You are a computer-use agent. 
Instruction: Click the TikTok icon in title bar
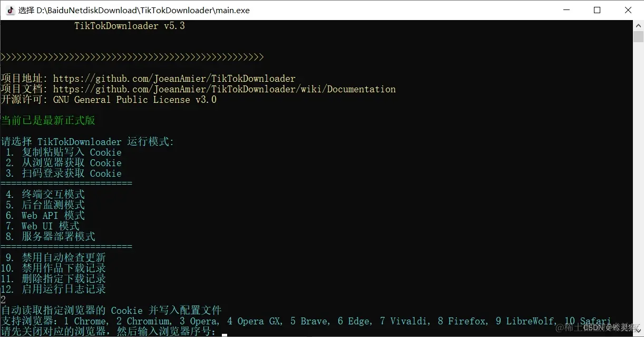pos(10,10)
